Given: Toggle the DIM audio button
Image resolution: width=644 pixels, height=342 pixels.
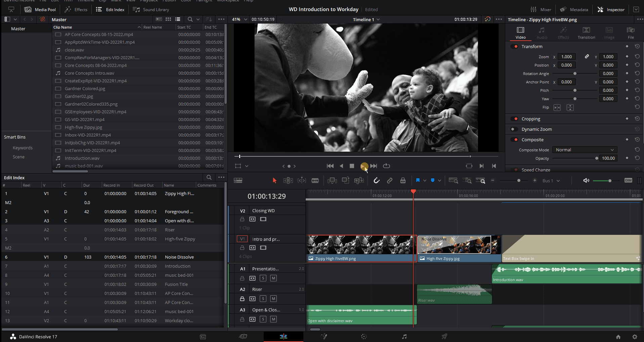Looking at the screenshot, I should point(628,181).
